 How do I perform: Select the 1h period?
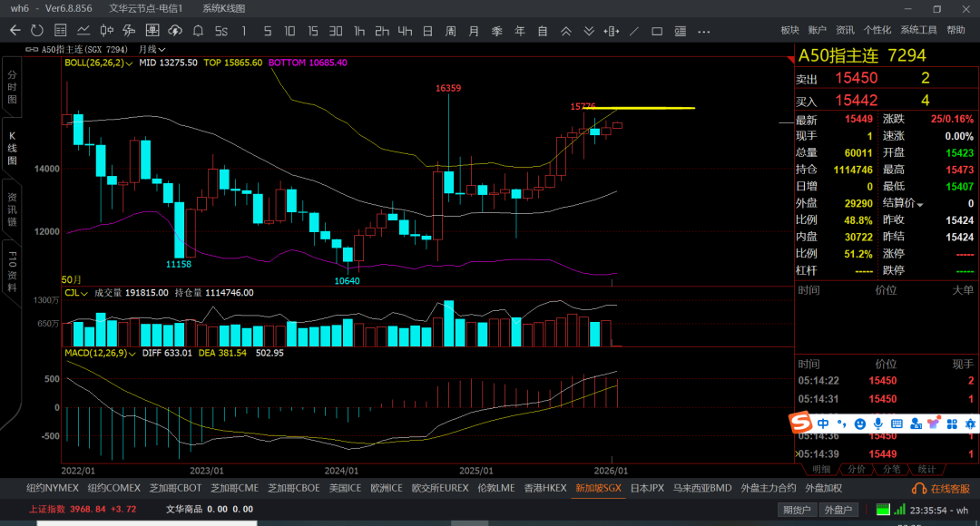(x=358, y=31)
